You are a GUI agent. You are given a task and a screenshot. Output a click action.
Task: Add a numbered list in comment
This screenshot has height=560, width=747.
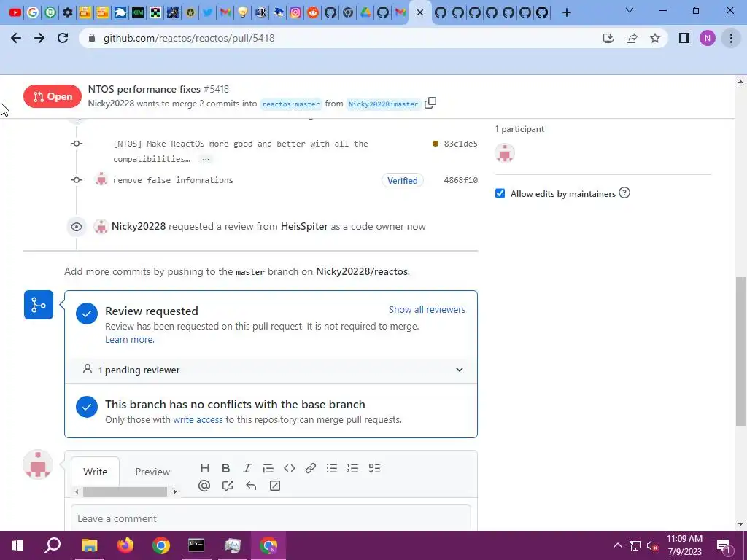click(352, 468)
